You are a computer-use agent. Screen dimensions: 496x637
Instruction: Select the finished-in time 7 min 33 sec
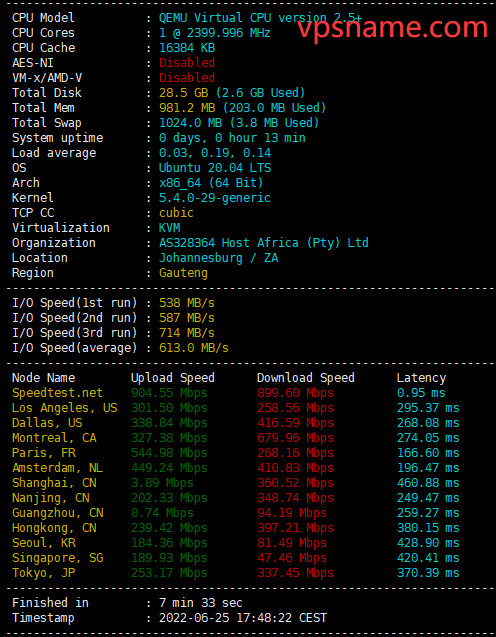click(201, 603)
